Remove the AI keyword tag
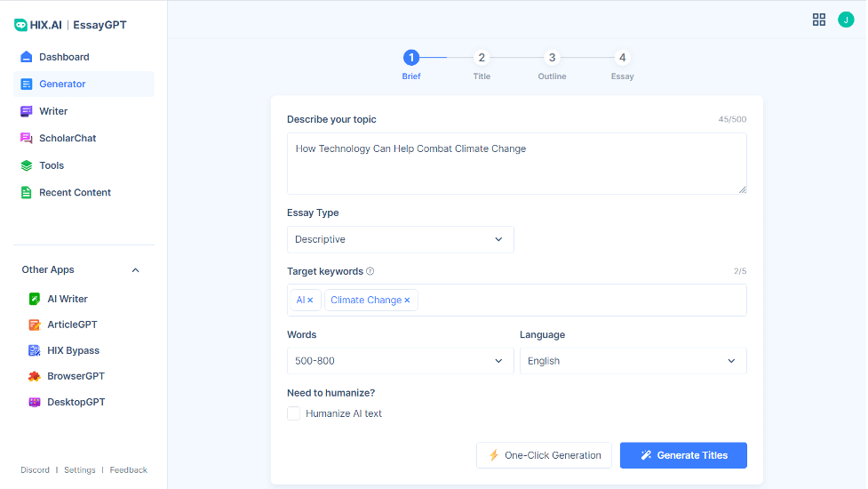This screenshot has height=489, width=868. 310,301
